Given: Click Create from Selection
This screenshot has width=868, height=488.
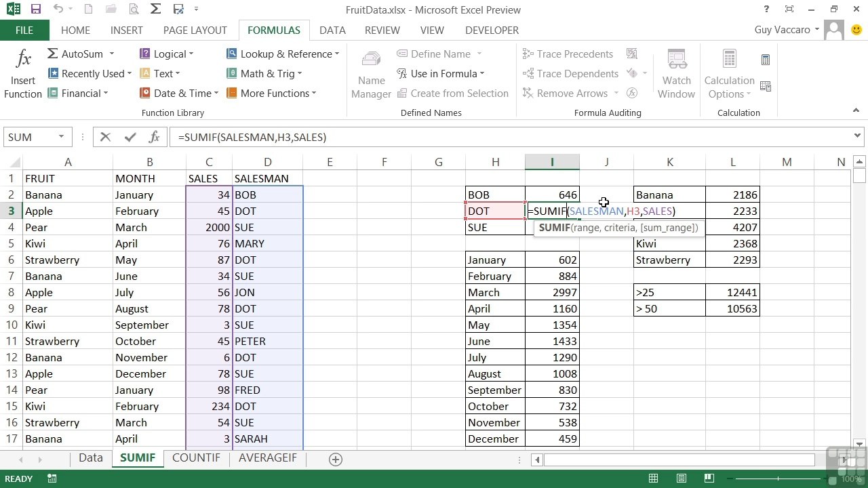Looking at the screenshot, I should 452,93.
